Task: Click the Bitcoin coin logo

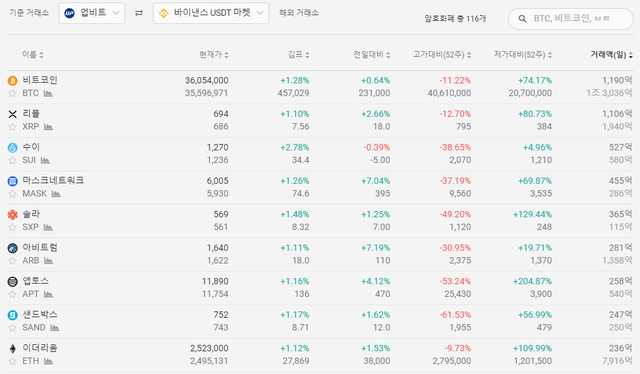Action: coord(13,81)
